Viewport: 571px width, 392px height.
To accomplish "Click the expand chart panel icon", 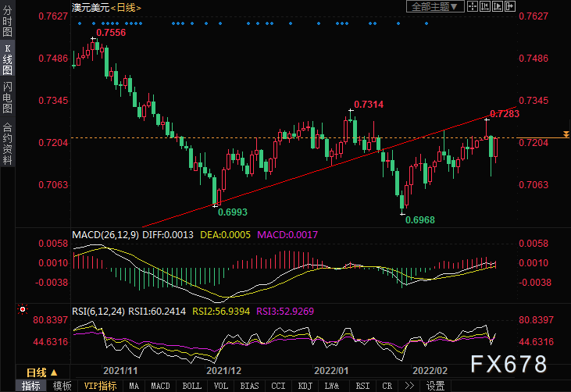I will [510, 6].
